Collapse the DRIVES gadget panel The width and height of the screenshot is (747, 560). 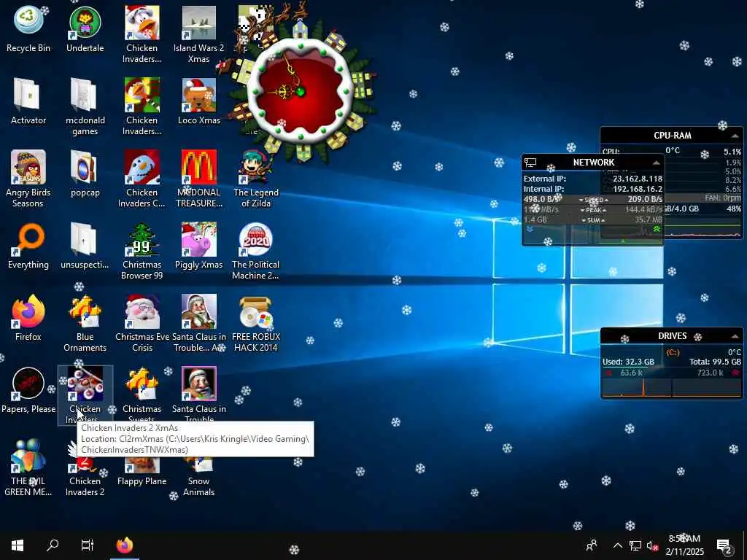pos(735,337)
